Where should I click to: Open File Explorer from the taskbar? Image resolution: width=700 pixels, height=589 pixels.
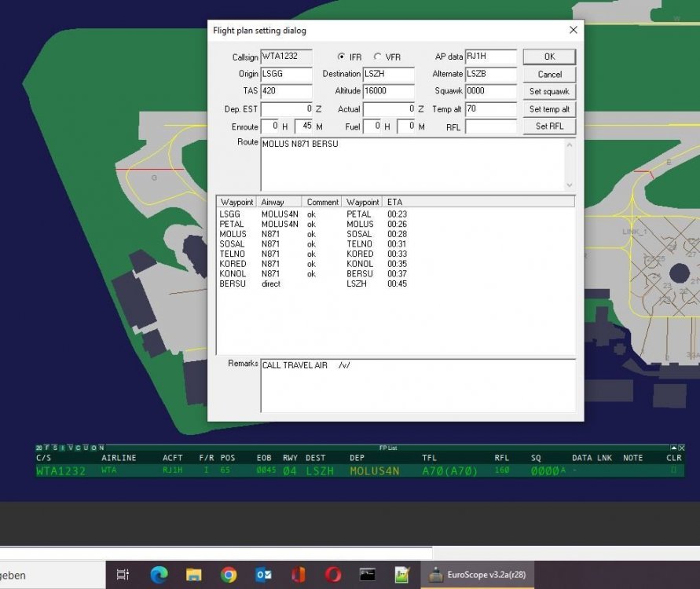tap(193, 575)
